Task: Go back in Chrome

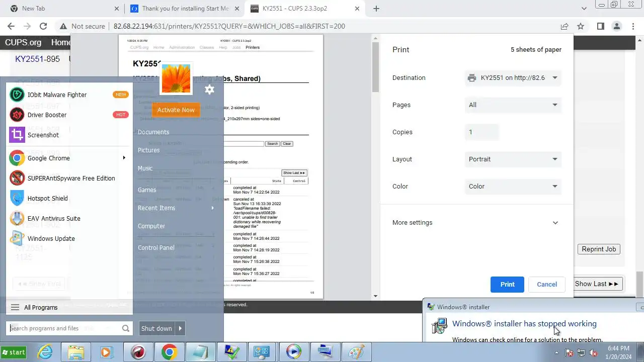Action: [11, 26]
